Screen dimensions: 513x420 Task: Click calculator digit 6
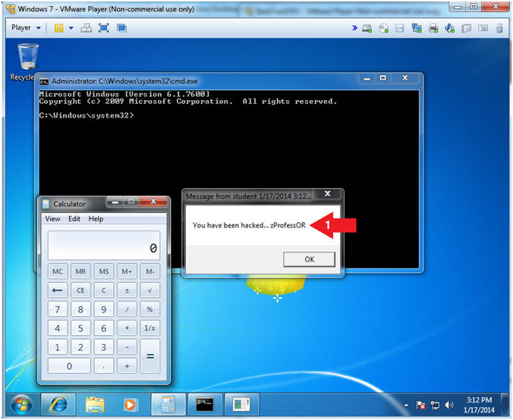point(104,328)
